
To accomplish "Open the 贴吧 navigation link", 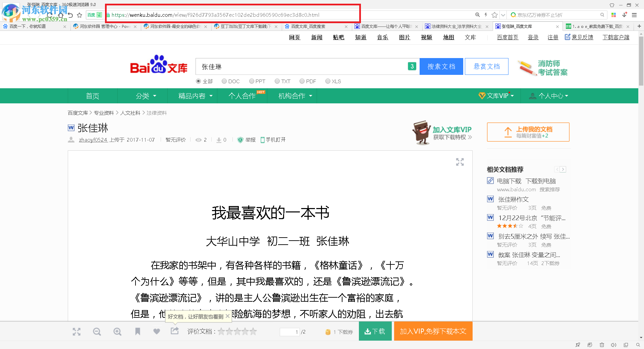I will 338,37.
